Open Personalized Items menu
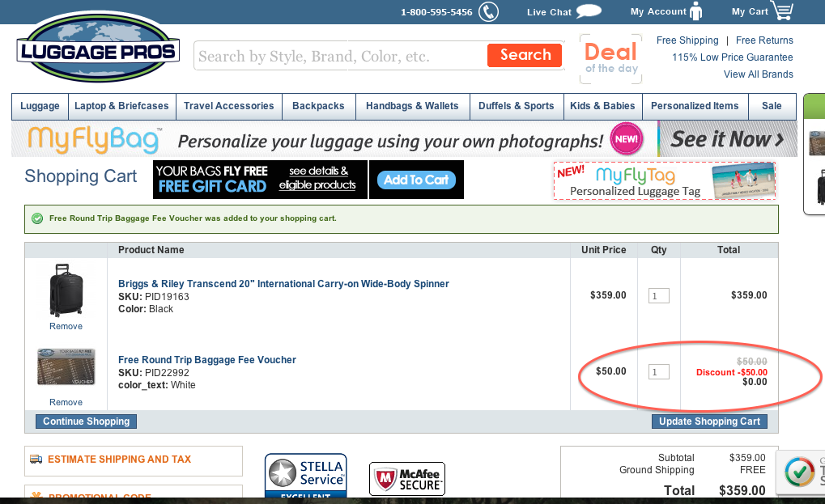This screenshot has width=825, height=504. [x=695, y=106]
